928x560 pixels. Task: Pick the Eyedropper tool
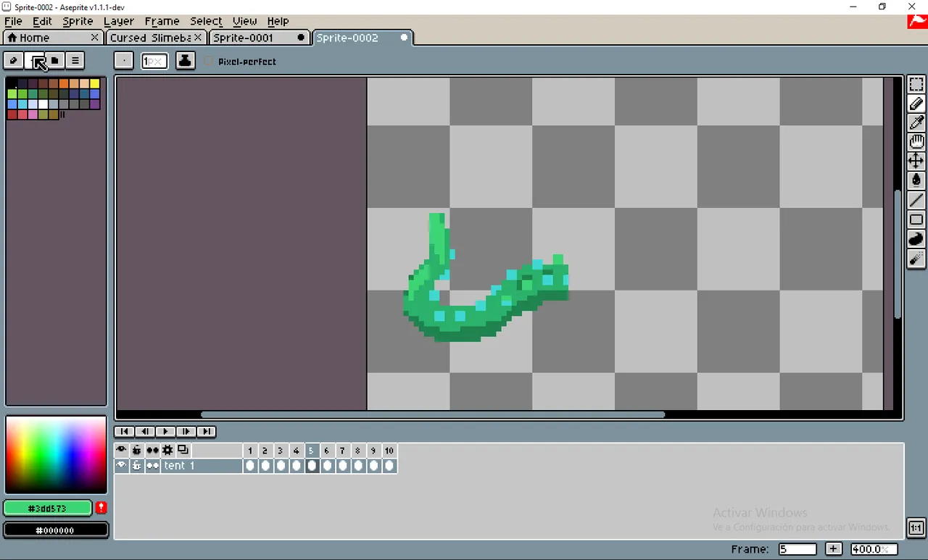[916, 123]
